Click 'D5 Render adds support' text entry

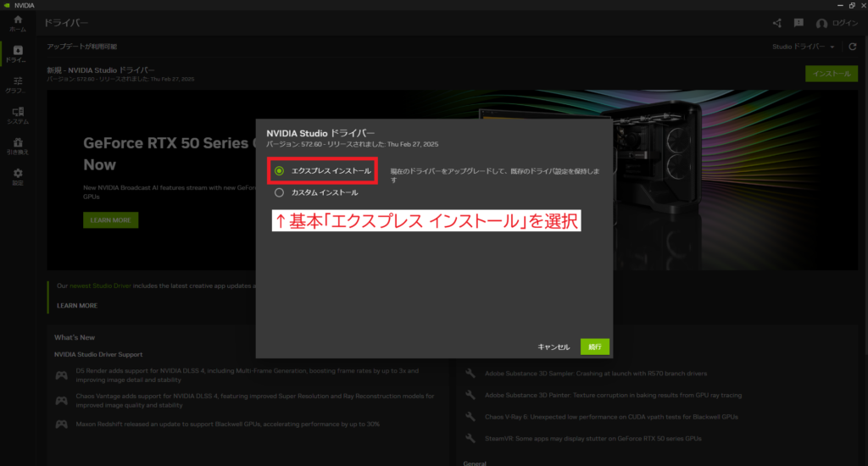click(x=247, y=375)
